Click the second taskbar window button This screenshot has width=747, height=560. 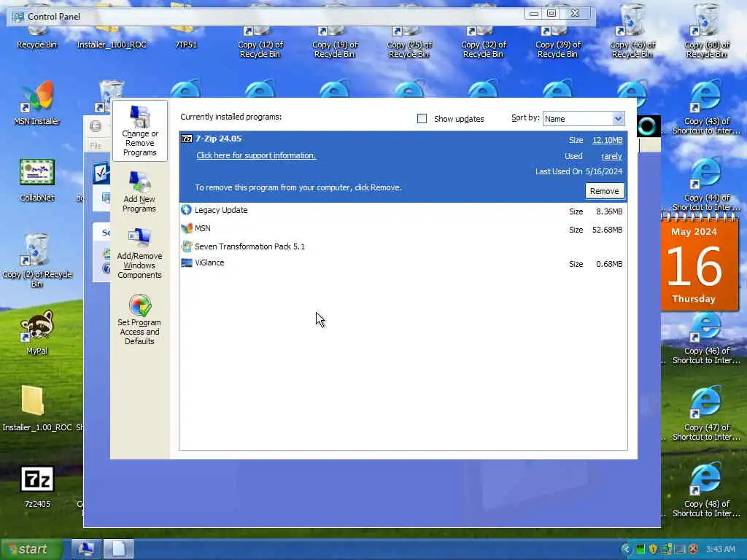tap(119, 549)
